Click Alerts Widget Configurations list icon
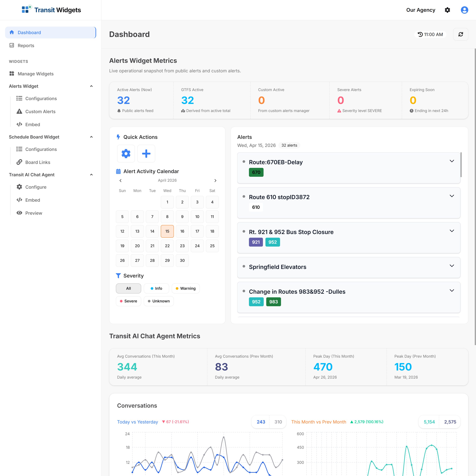 tap(19, 98)
